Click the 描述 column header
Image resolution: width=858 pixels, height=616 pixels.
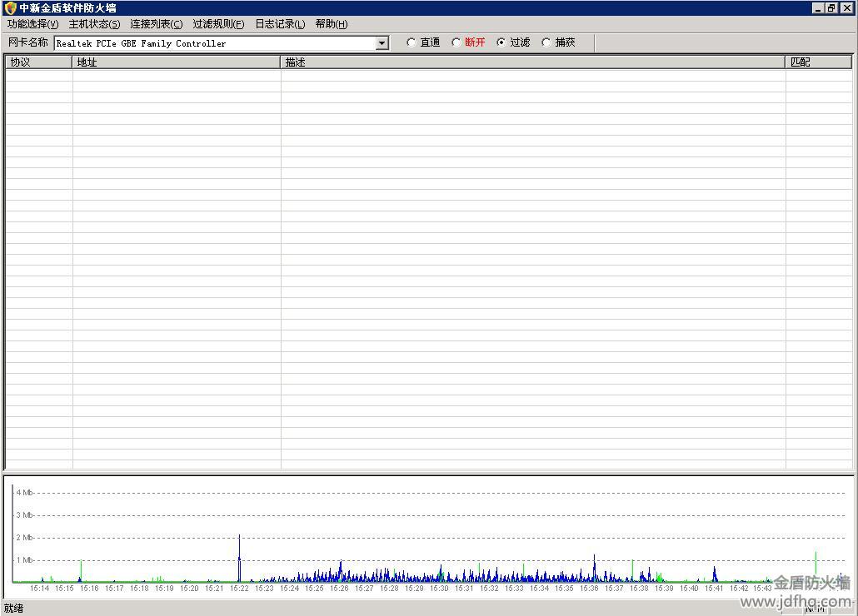click(533, 62)
